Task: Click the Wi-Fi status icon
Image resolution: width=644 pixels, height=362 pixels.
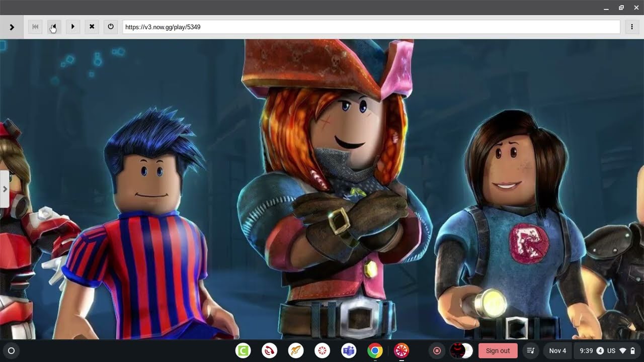Action: (623, 351)
